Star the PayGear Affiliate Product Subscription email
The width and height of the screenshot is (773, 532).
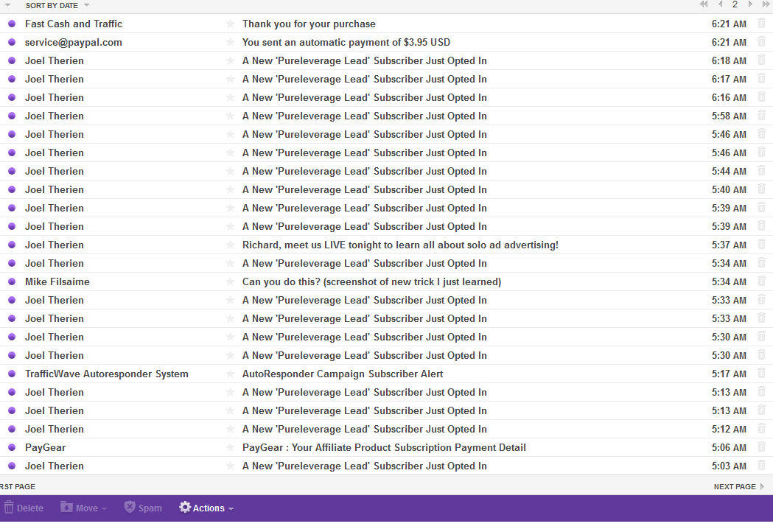(x=230, y=448)
